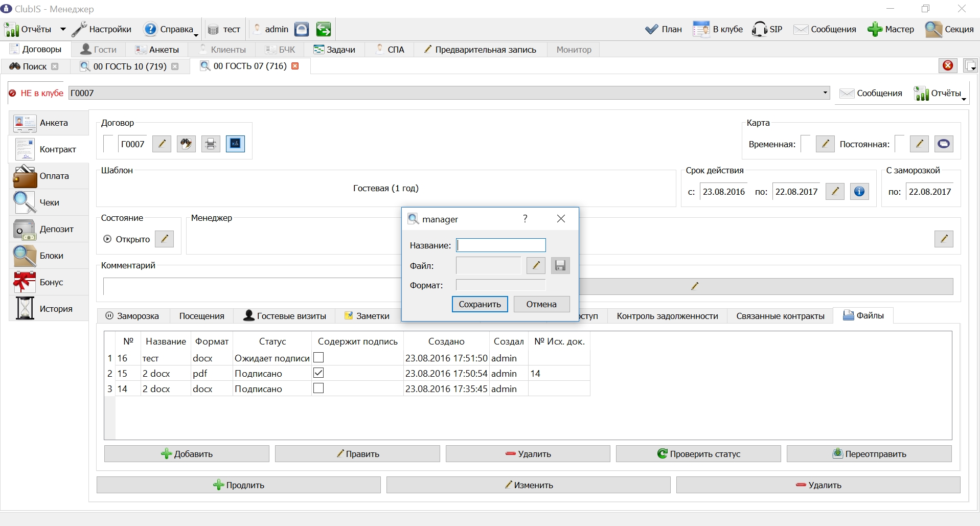Viewport: 980px width, 526px height.
Task: Open Депозит section in sidebar
Action: [x=49, y=229]
